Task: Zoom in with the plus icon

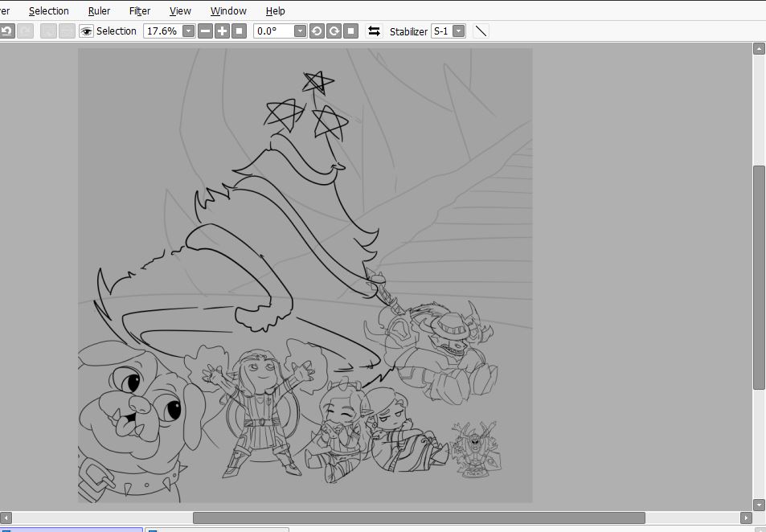Action: [x=223, y=31]
